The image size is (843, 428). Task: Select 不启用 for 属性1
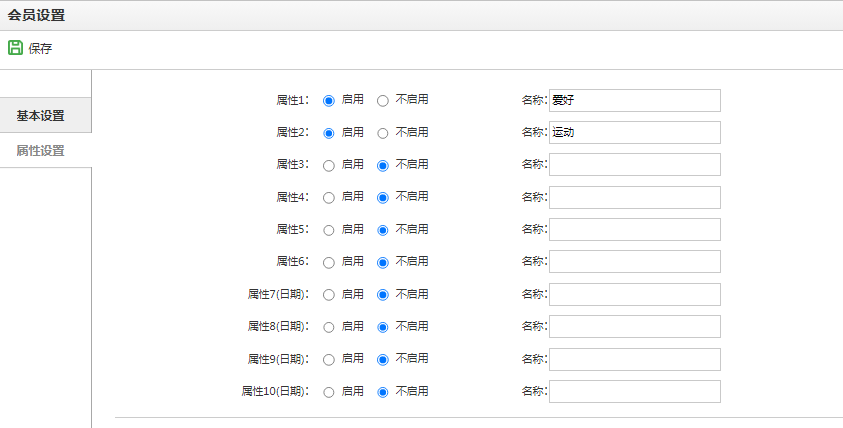pyautogui.click(x=382, y=101)
